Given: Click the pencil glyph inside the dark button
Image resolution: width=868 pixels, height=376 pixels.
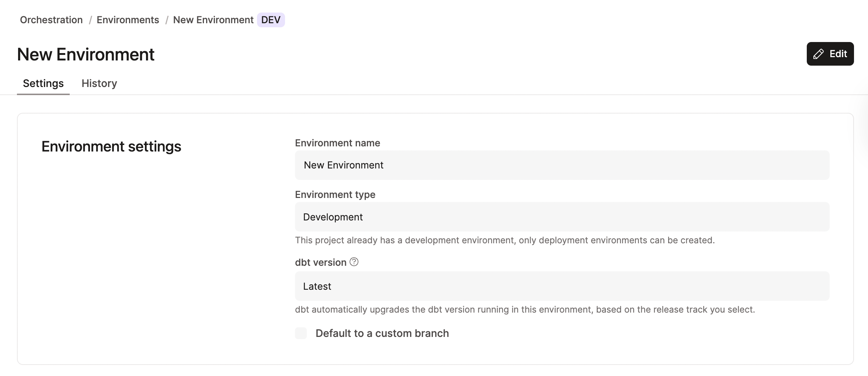Looking at the screenshot, I should click(x=818, y=54).
